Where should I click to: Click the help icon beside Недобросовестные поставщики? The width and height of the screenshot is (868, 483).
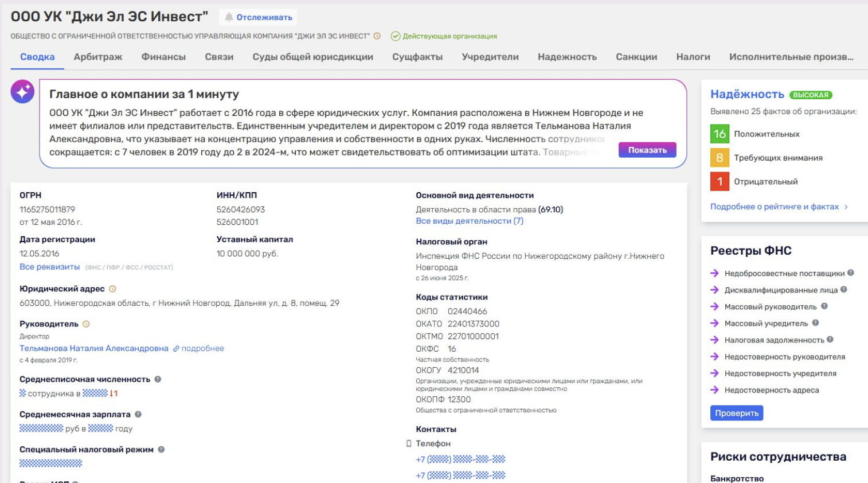[x=851, y=273]
